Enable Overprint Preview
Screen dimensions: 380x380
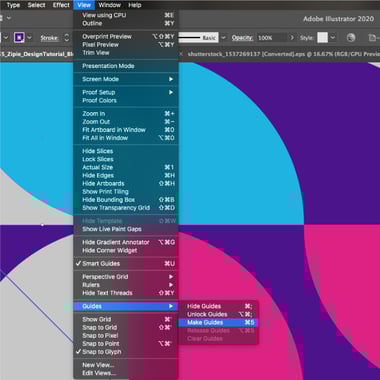[126, 37]
